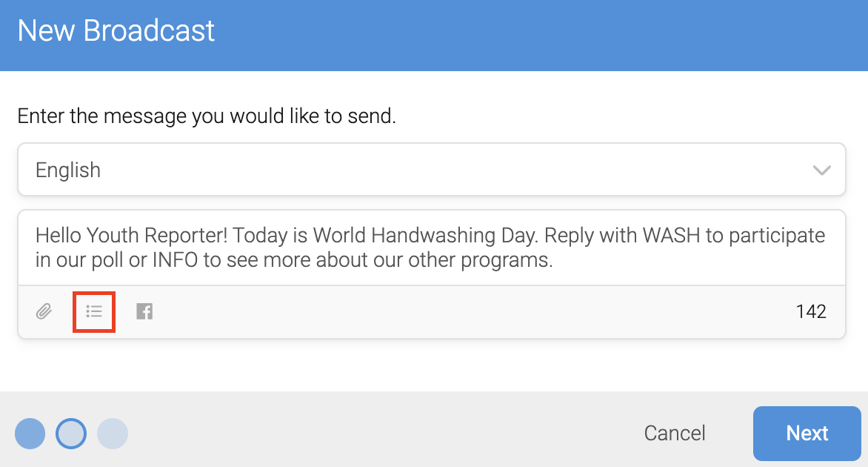The image size is (868, 467).
Task: Cancel the new broadcast
Action: coord(674,433)
